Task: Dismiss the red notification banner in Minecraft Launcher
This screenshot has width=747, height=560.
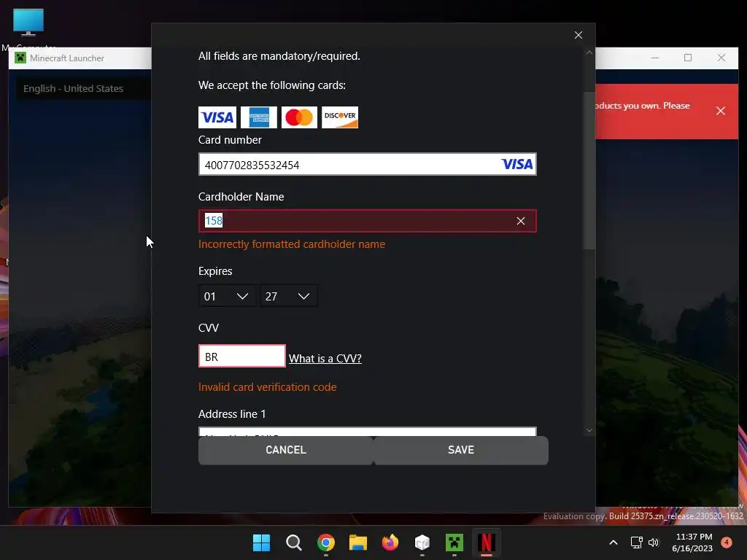Action: coord(720,111)
